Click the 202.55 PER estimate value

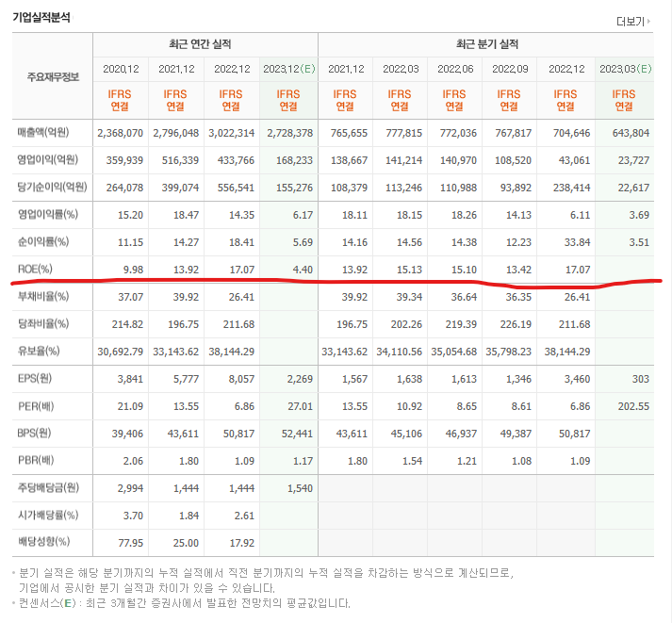pyautogui.click(x=633, y=406)
